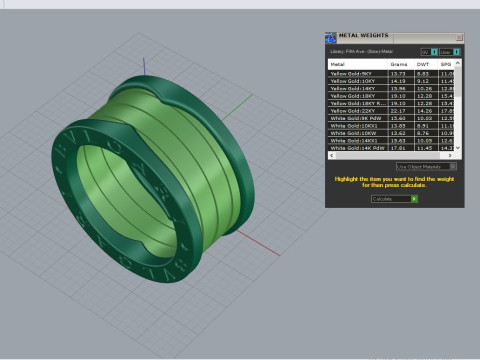Select the Yellow Gold:9KY row
The width and height of the screenshot is (480, 360).
(391, 74)
